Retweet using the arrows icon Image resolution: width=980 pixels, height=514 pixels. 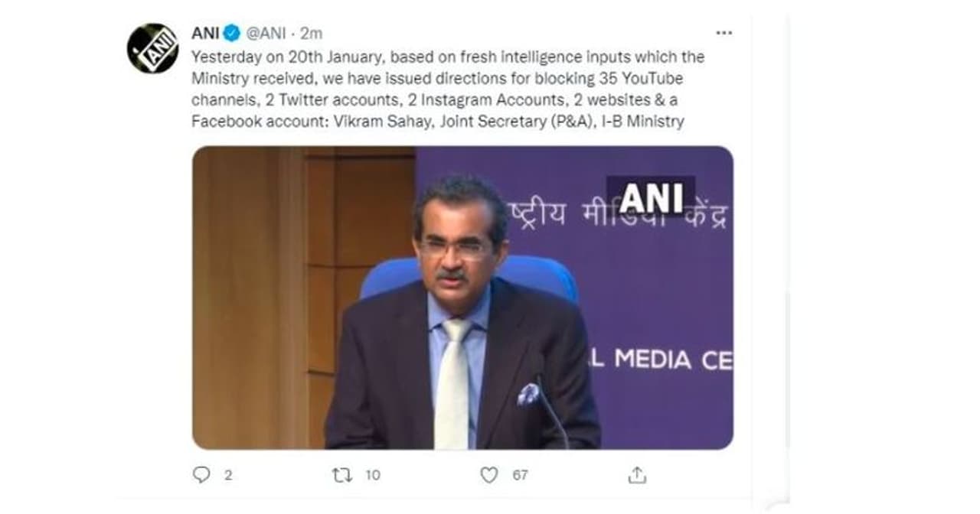(x=342, y=475)
